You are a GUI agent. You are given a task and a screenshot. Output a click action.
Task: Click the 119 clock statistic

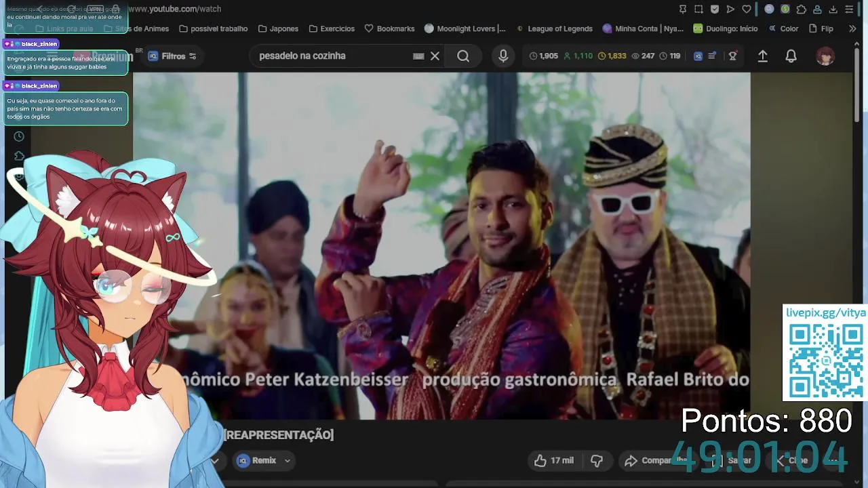tap(670, 56)
